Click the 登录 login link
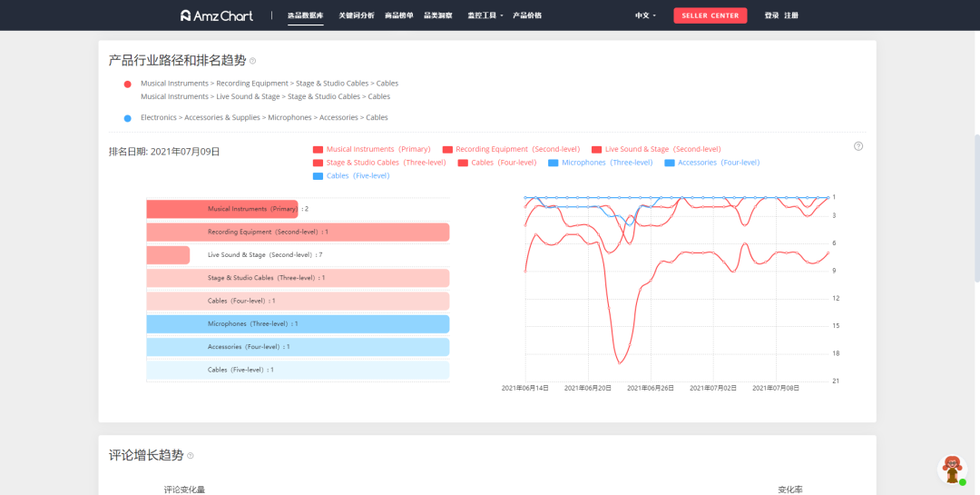980x495 pixels. tap(771, 15)
